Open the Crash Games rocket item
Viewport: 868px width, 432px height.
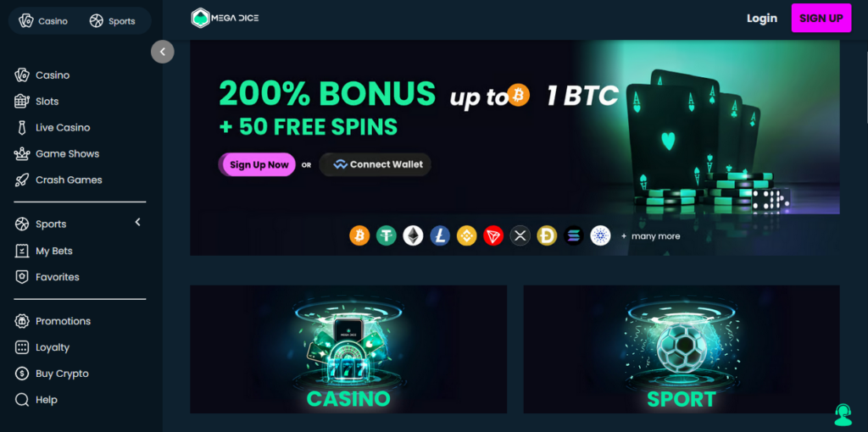click(x=58, y=180)
